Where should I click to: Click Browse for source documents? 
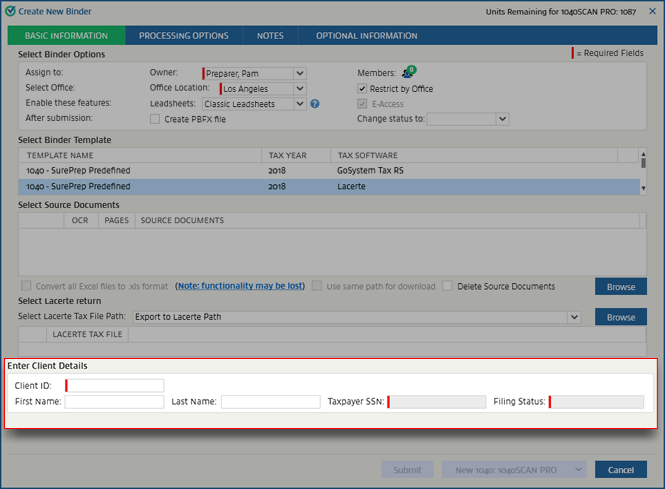point(621,287)
